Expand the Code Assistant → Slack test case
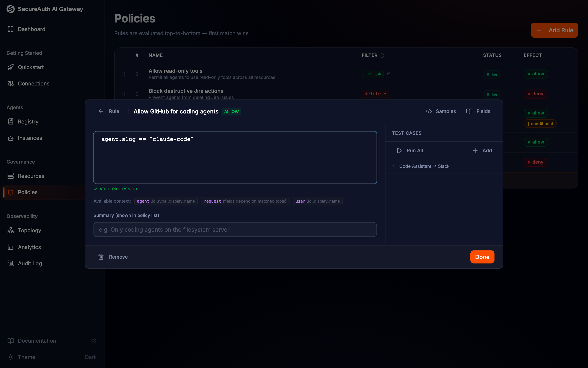588x368 pixels. click(394, 166)
